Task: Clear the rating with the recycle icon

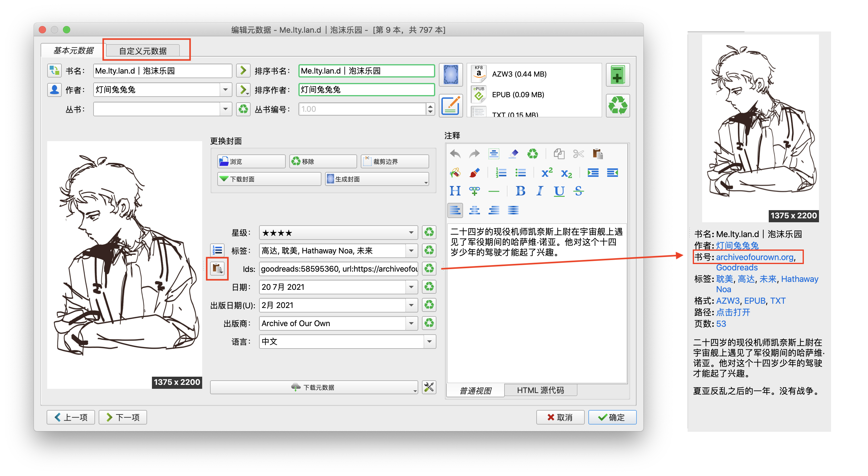Action: (429, 232)
